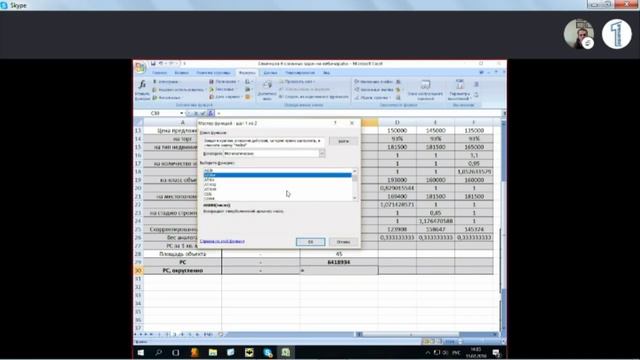Click language indicator РУС in tray
Viewport: 640px width, 360px height.
coord(456,353)
